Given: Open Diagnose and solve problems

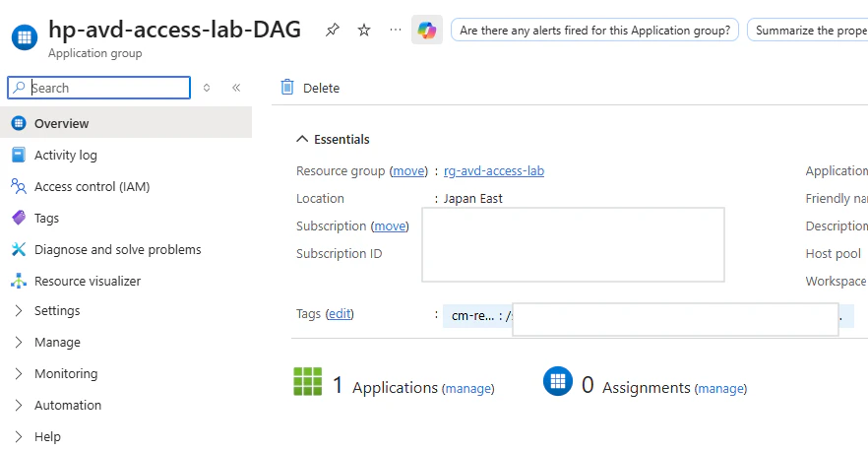Looking at the screenshot, I should tap(118, 250).
